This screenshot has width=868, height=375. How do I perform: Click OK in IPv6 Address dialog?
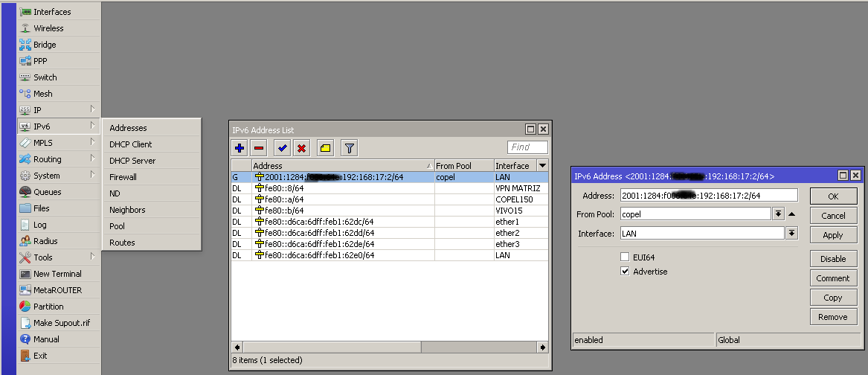click(833, 196)
